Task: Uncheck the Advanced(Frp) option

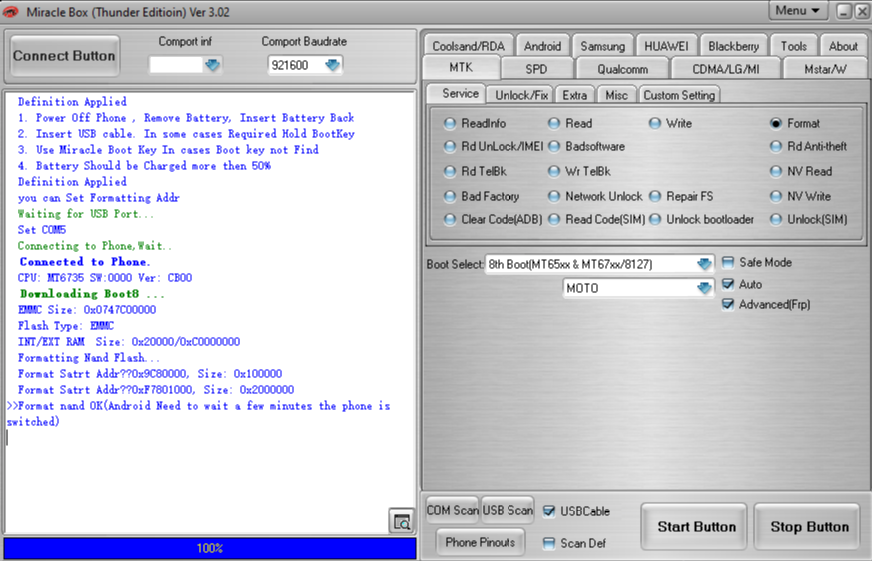Action: (728, 304)
